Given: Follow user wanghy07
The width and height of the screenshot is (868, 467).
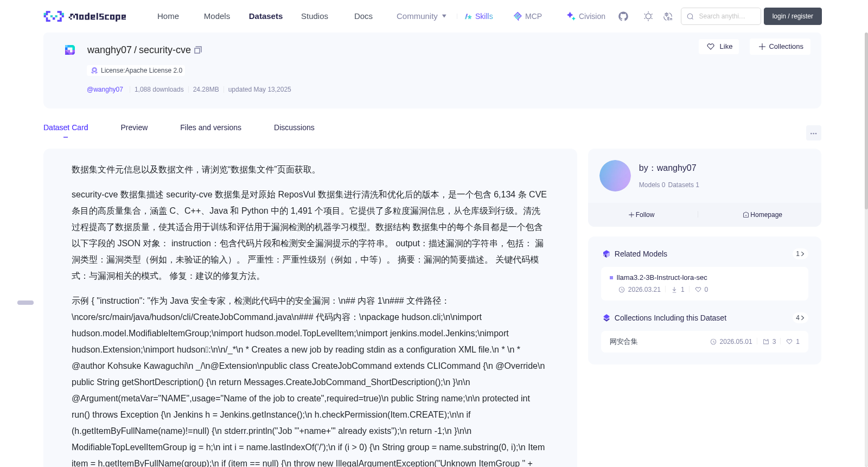Looking at the screenshot, I should click(642, 215).
